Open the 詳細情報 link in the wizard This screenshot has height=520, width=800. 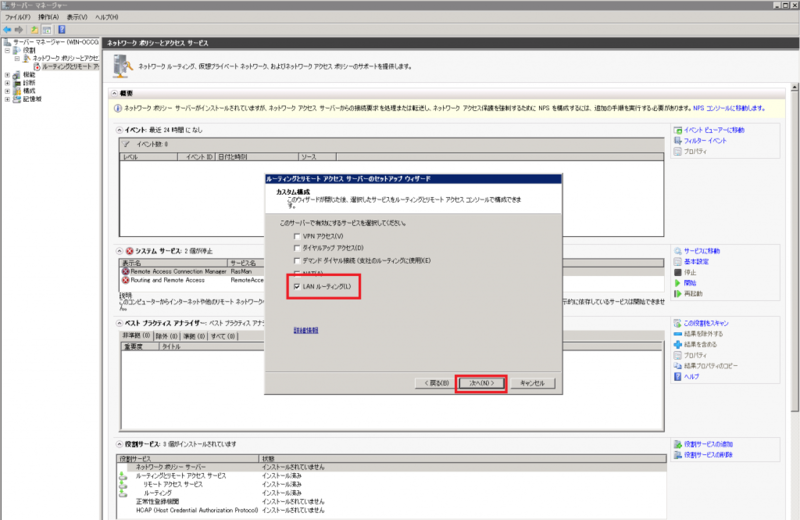tap(306, 331)
